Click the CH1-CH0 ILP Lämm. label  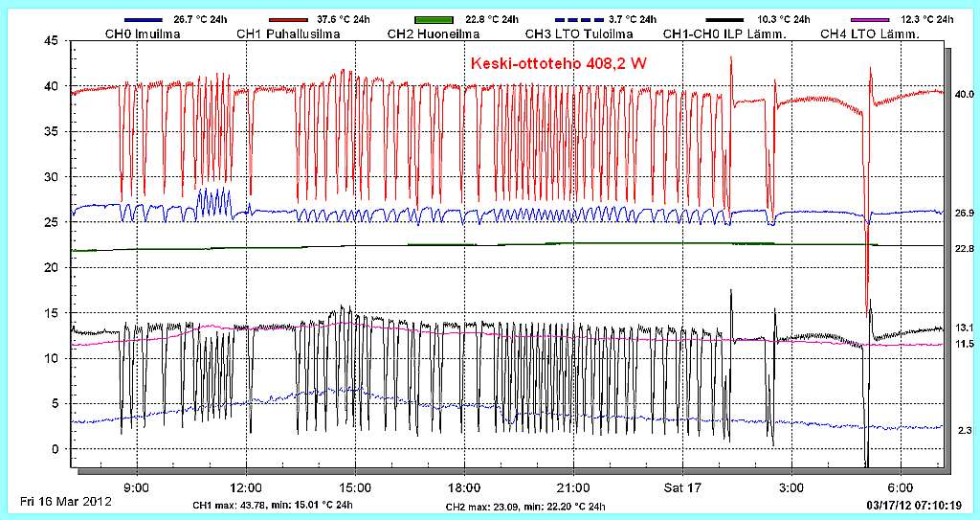click(x=724, y=34)
